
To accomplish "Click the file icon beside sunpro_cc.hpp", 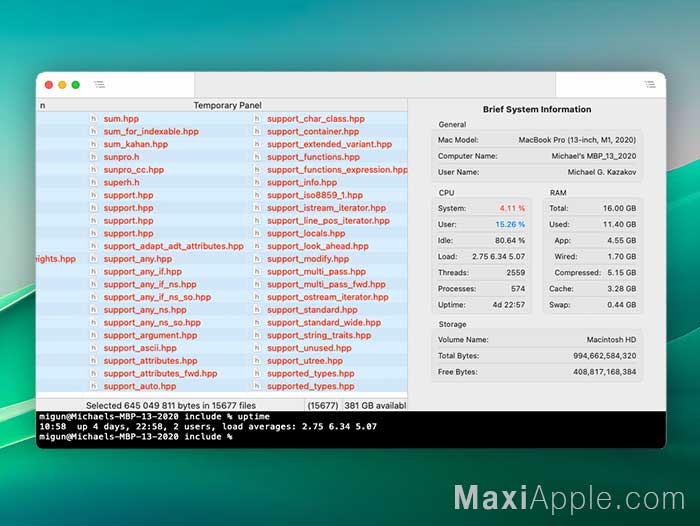I will pos(93,170).
